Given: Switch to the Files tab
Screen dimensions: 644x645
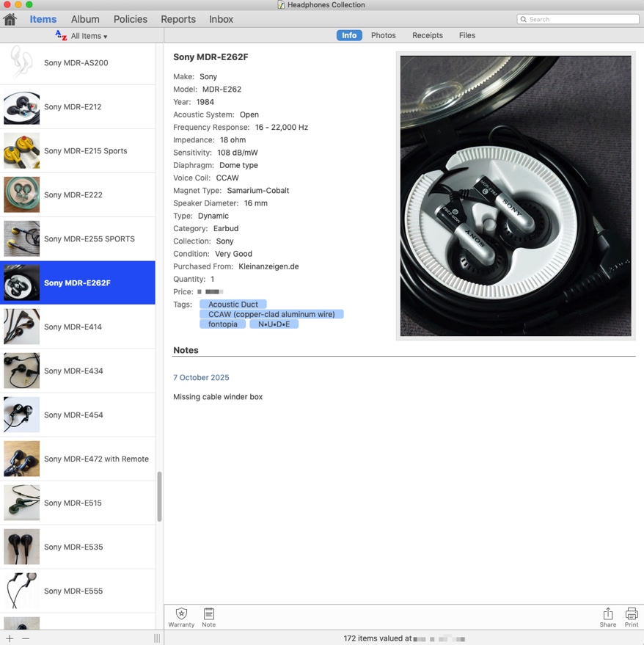Looking at the screenshot, I should pos(466,35).
